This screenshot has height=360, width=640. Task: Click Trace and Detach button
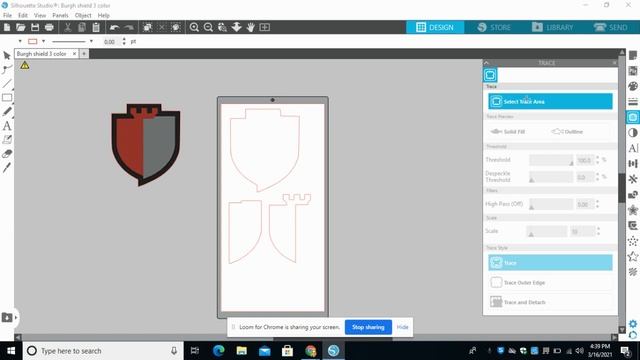[550, 302]
